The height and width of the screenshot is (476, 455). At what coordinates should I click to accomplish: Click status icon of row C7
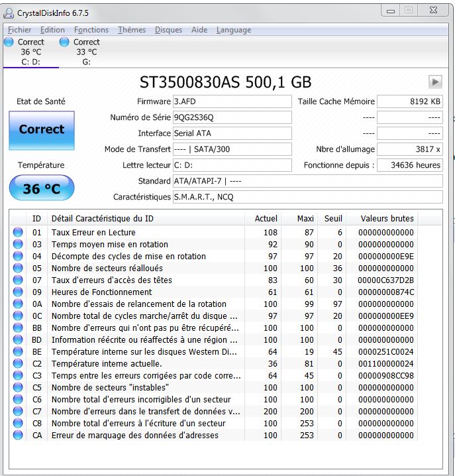click(18, 411)
